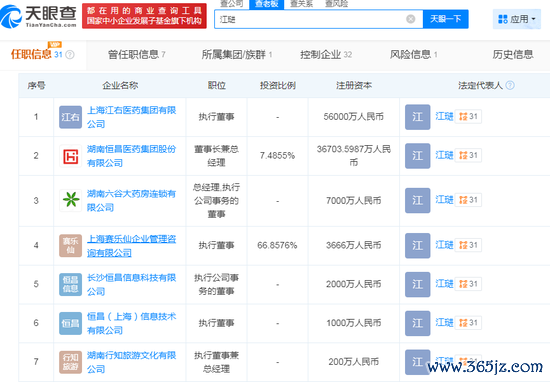This screenshot has width=550, height=382.
Task: Click the 赛乐仙 company logo icon
Action: 71,246
